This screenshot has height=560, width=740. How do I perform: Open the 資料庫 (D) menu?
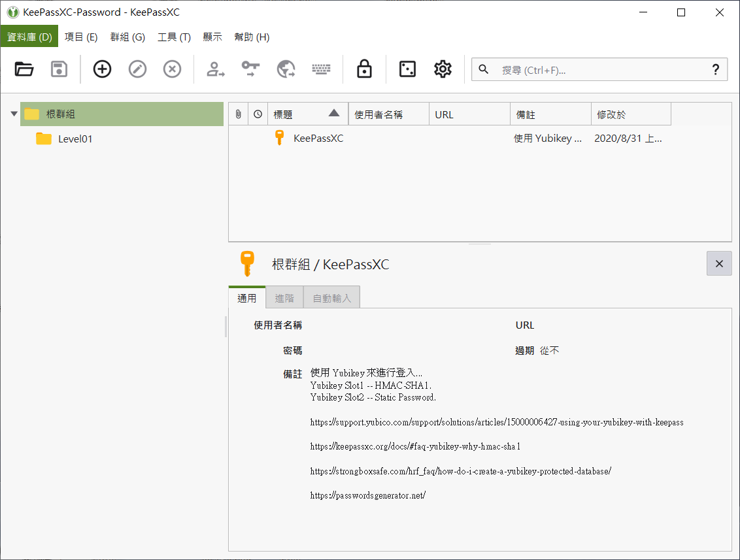click(29, 37)
